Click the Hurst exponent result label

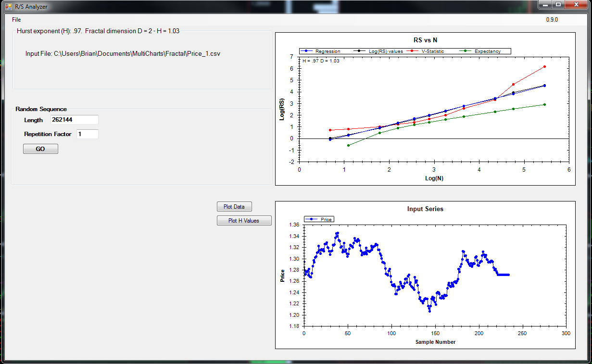point(98,31)
